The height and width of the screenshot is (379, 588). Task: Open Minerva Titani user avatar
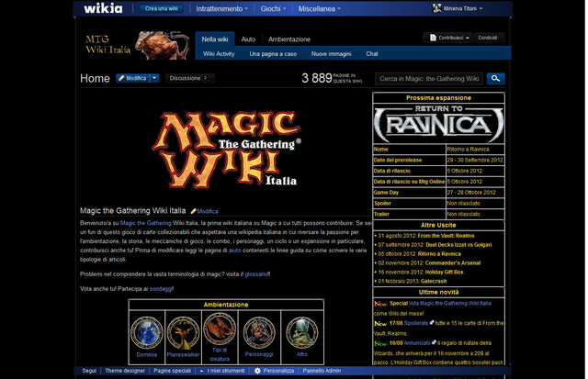(437, 8)
